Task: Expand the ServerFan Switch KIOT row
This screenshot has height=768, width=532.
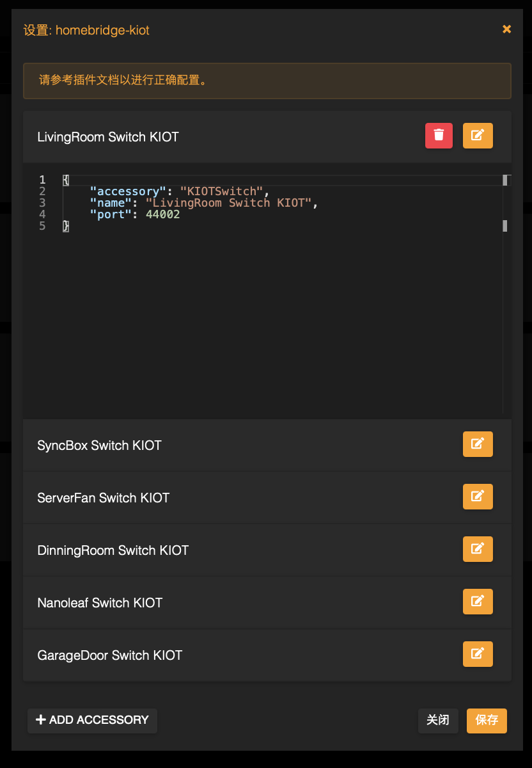Action: (x=267, y=498)
